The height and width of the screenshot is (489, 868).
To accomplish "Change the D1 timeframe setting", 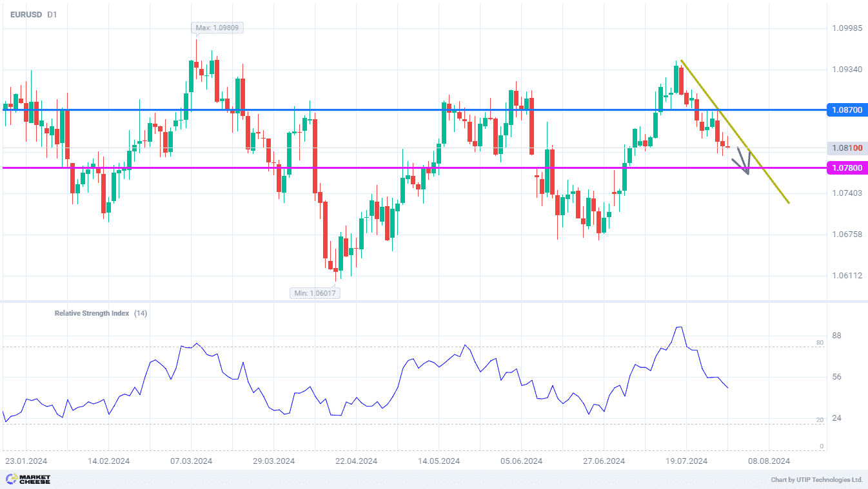I will (52, 14).
